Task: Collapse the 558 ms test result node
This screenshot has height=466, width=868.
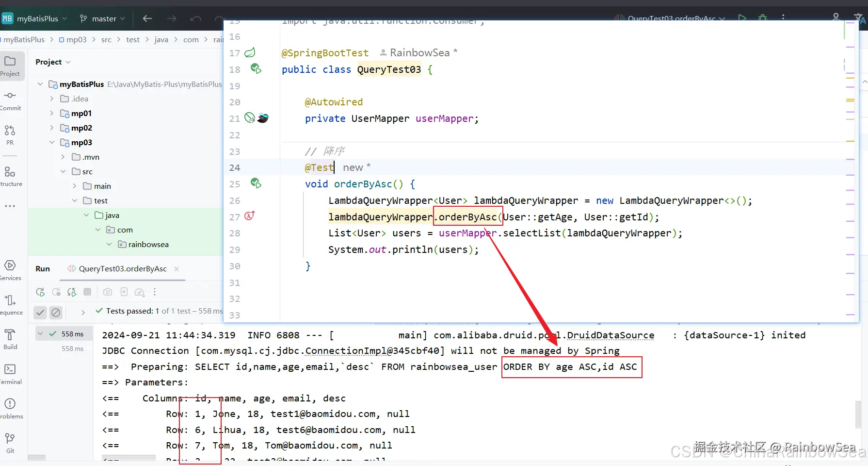Action: click(41, 334)
